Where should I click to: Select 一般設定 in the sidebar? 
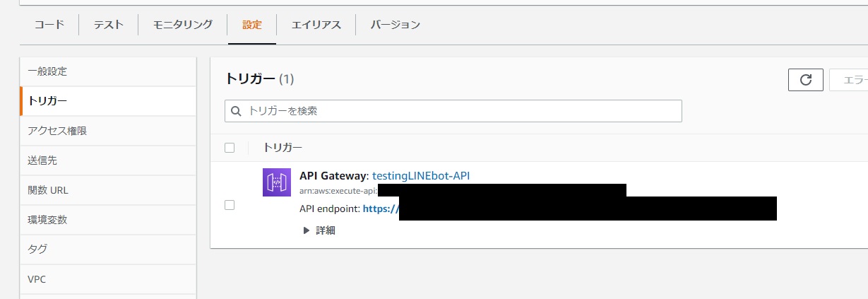click(47, 71)
